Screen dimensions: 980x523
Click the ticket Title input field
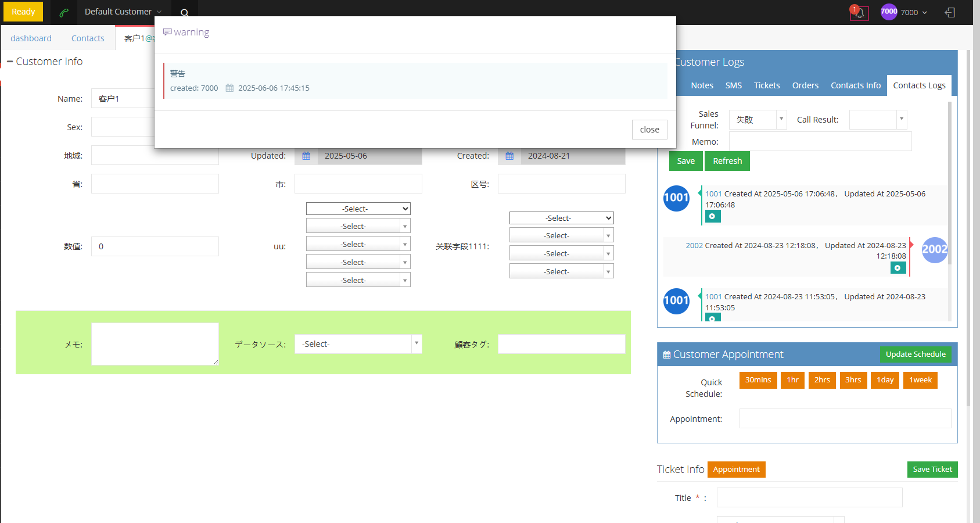809,497
